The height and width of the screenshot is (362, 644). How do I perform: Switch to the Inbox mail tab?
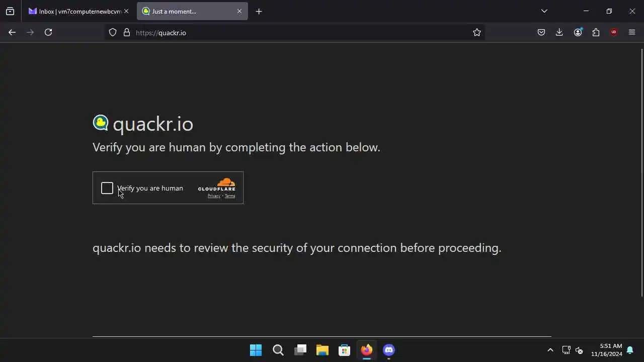[75, 11]
